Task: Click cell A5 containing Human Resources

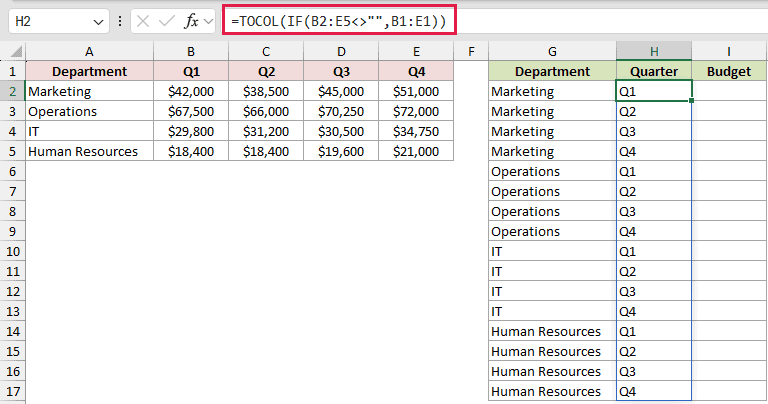Action: [x=90, y=151]
